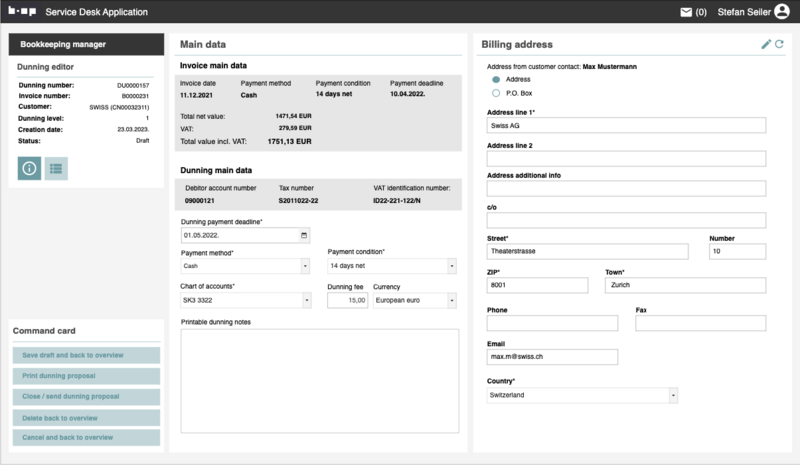Open the Payment condition dropdown

coord(451,267)
